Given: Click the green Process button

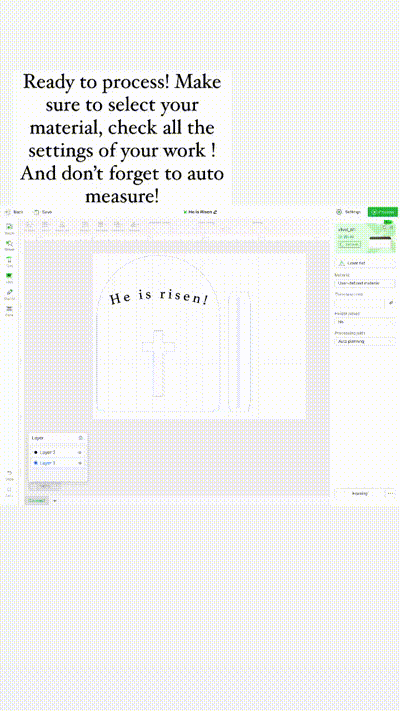Looking at the screenshot, I should tap(382, 212).
